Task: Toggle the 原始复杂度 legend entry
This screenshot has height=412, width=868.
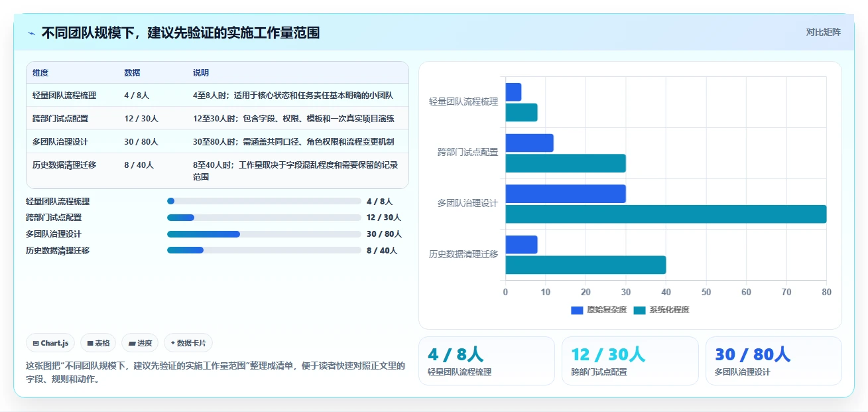Action: [x=599, y=310]
